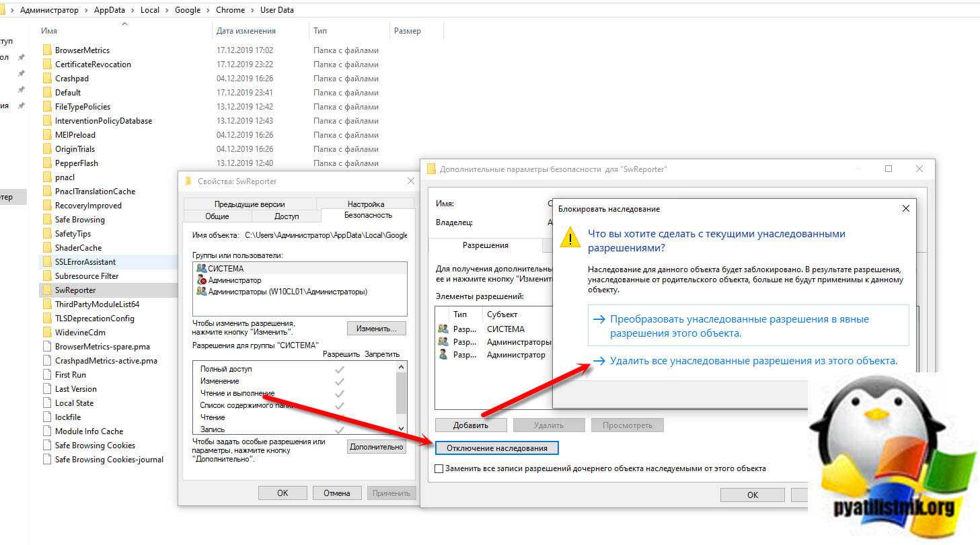Click Отмена in Properties window
The height and width of the screenshot is (545, 980).
337,493
